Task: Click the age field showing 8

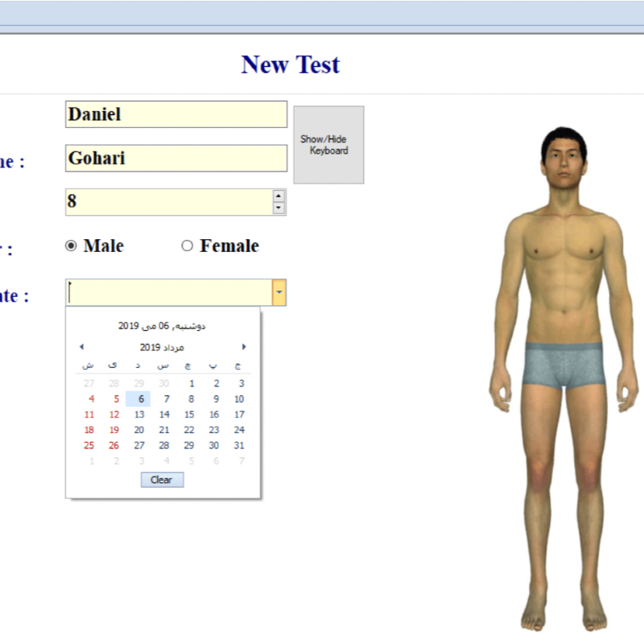Action: pyautogui.click(x=167, y=202)
